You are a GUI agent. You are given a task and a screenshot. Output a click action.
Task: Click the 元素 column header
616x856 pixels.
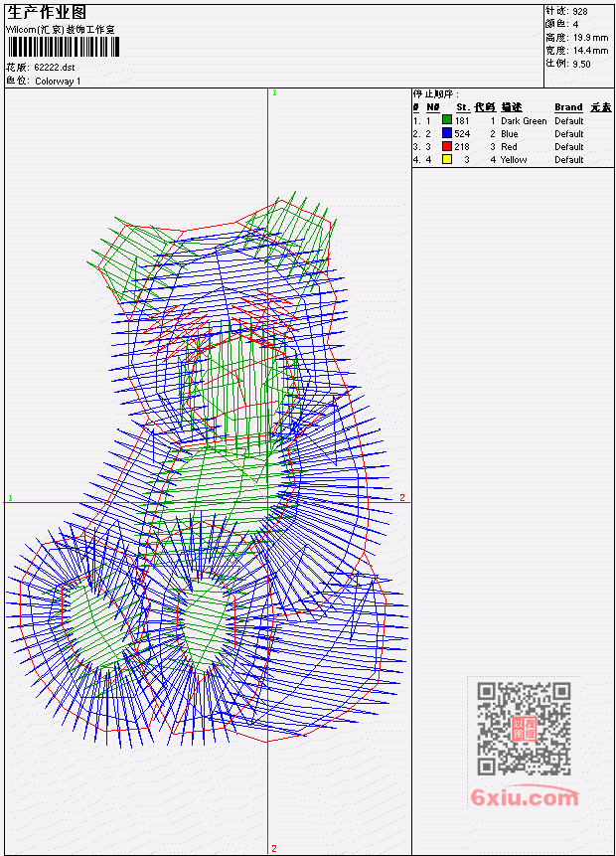pyautogui.click(x=601, y=107)
